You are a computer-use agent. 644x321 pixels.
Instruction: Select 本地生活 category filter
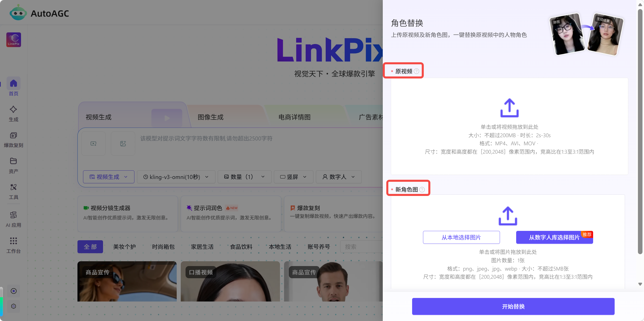(280, 247)
